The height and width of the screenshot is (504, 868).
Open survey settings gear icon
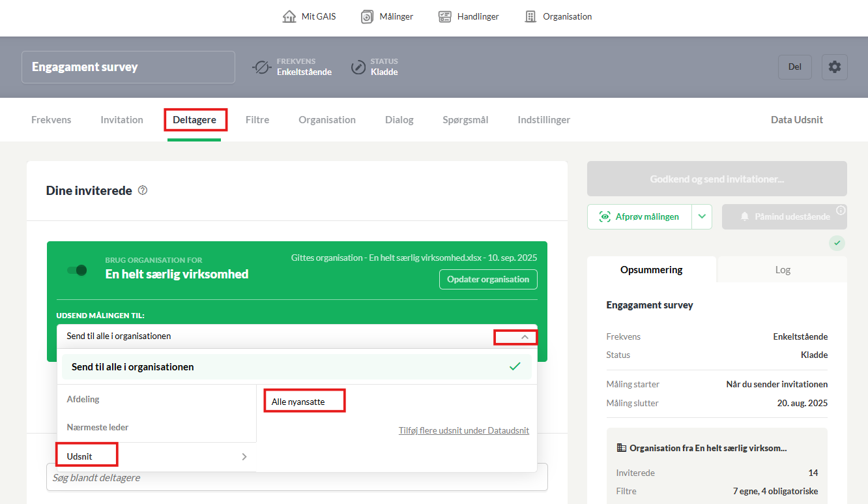tap(834, 67)
